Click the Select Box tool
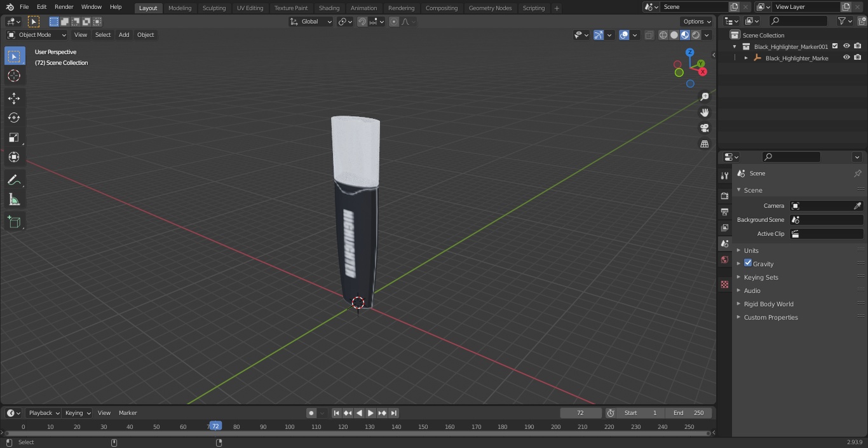This screenshot has width=868, height=448. [x=14, y=56]
